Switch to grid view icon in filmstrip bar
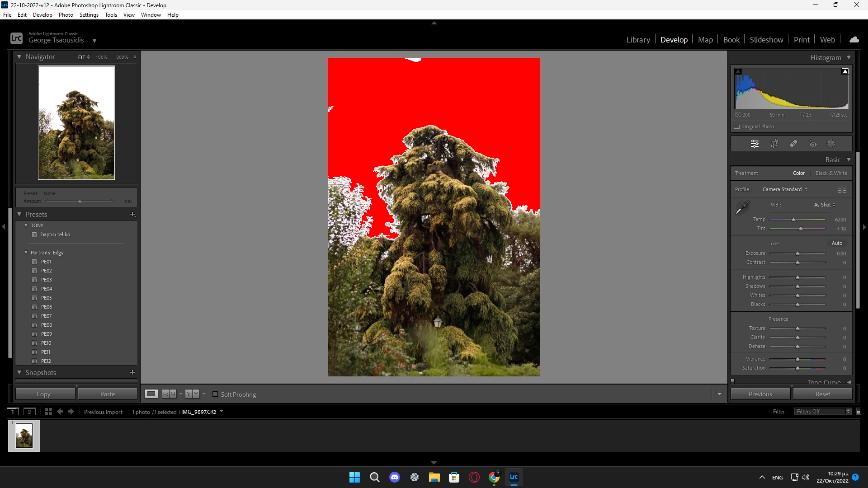Screen dimensions: 868x488 pyautogui.click(x=48, y=412)
